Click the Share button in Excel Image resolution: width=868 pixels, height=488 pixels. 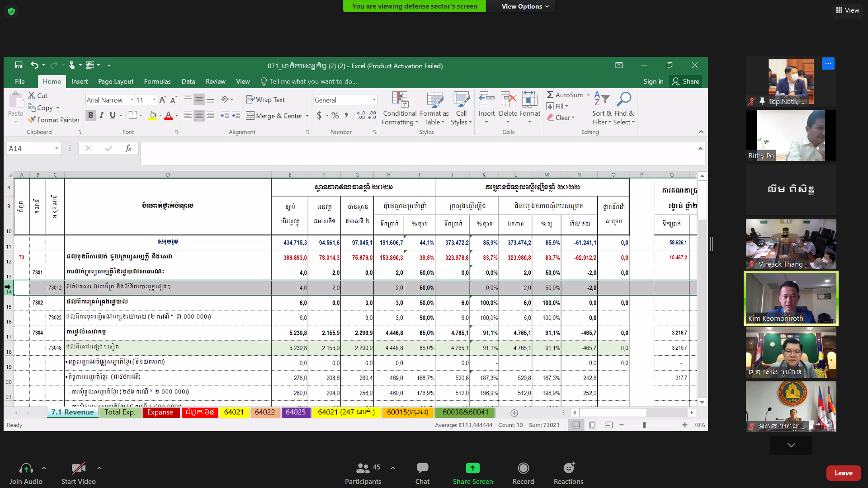click(x=686, y=81)
